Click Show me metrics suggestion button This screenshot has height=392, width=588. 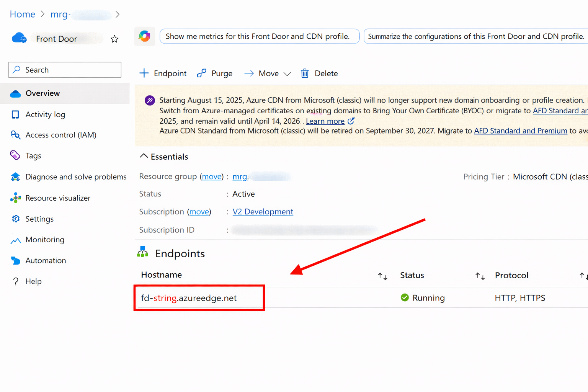[x=260, y=36]
